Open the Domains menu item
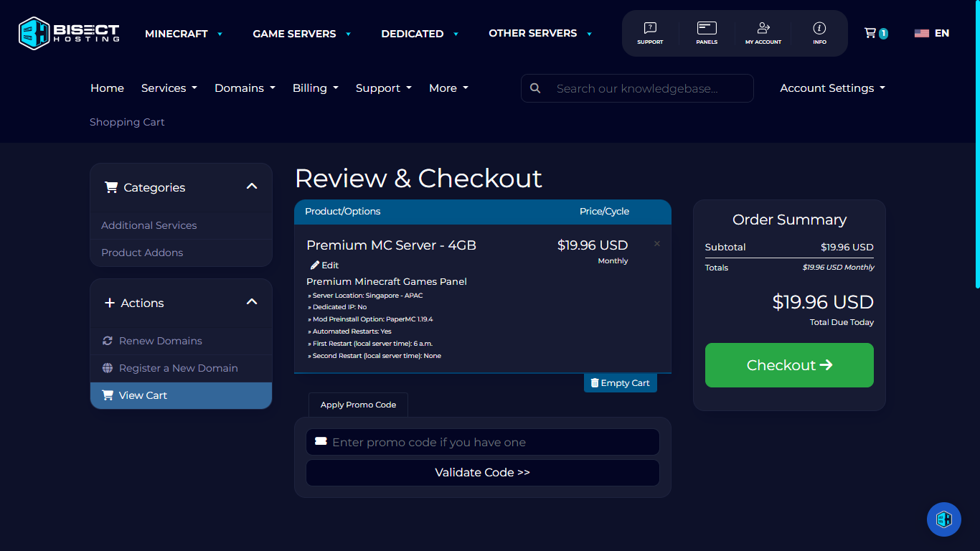 244,88
